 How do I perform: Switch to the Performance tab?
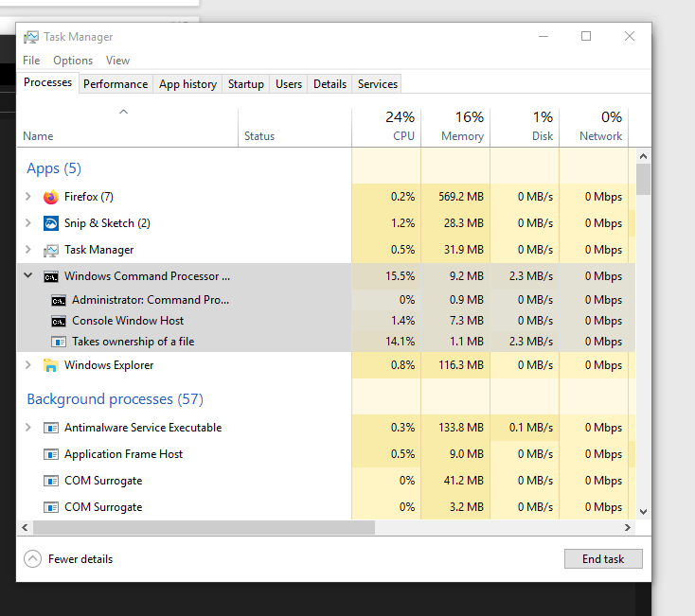[116, 84]
